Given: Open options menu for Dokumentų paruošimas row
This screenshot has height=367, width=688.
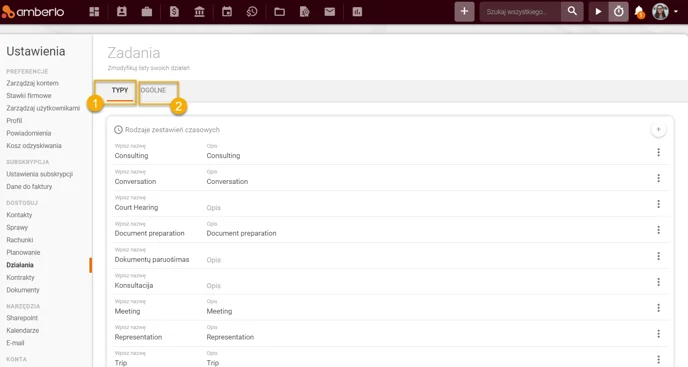Looking at the screenshot, I should click(x=658, y=256).
